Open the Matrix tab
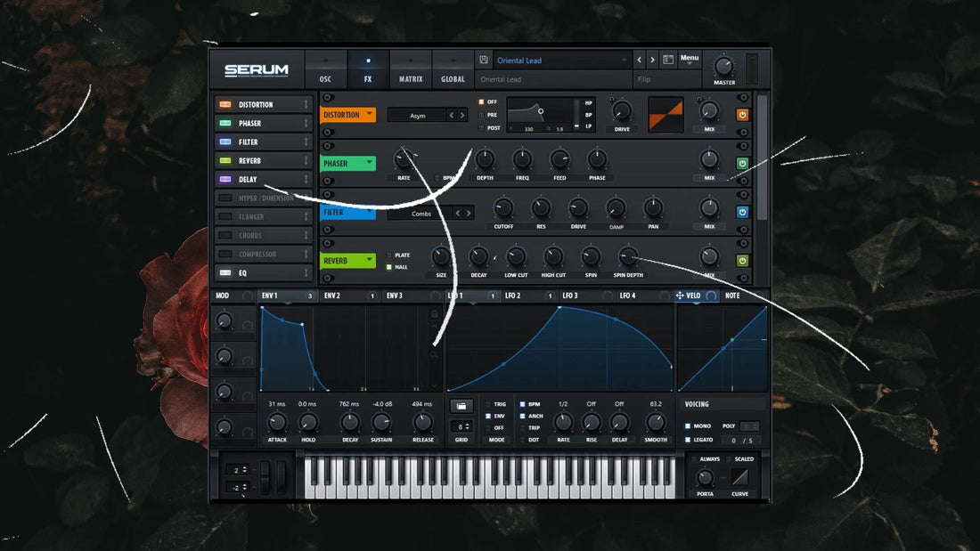 click(x=411, y=71)
